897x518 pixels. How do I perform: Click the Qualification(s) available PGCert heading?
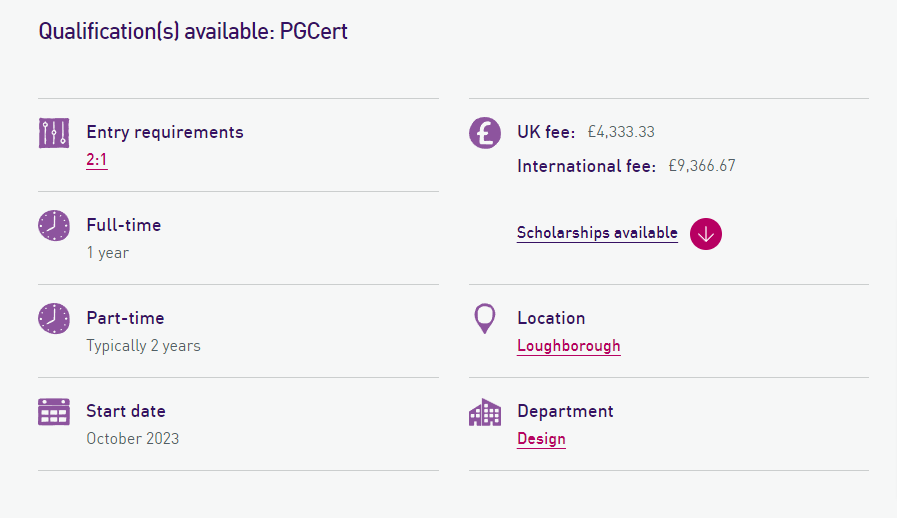coord(193,31)
